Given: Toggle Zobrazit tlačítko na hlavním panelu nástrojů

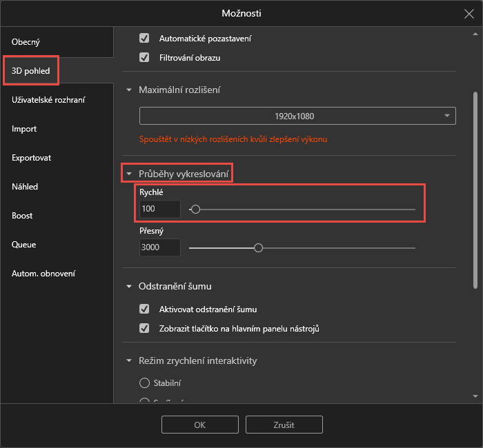Looking at the screenshot, I should click(x=144, y=329).
